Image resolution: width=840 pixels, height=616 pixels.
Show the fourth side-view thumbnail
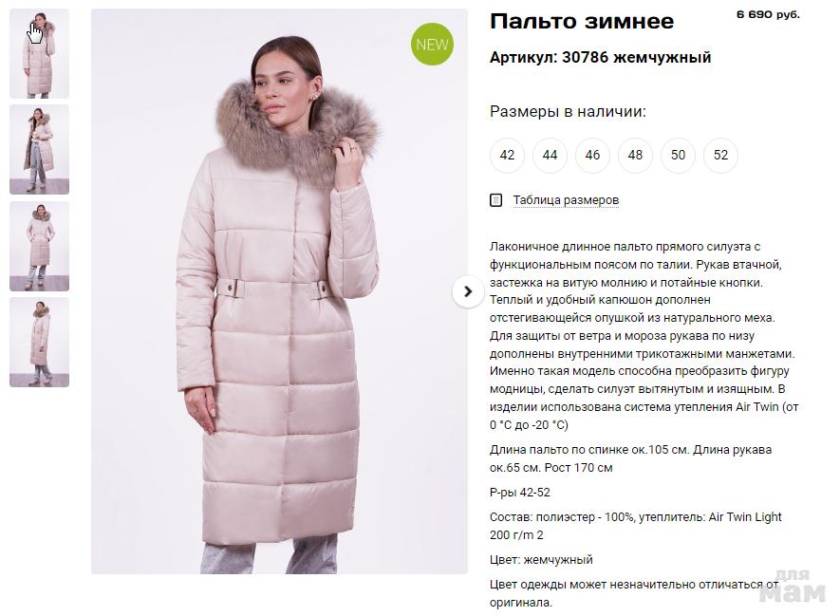click(x=40, y=343)
